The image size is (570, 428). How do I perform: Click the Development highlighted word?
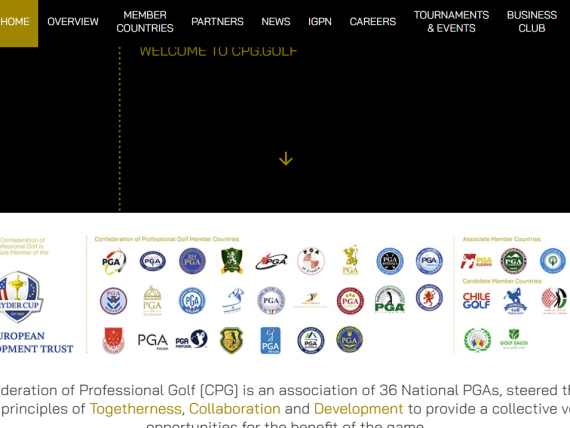click(358, 409)
